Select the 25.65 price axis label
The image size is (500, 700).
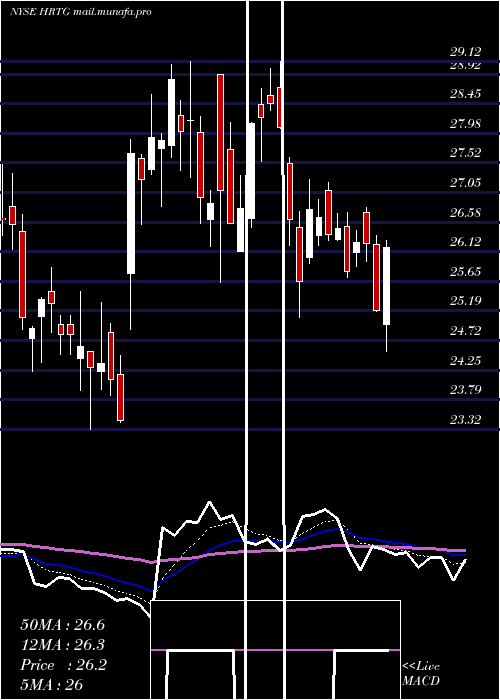click(466, 271)
